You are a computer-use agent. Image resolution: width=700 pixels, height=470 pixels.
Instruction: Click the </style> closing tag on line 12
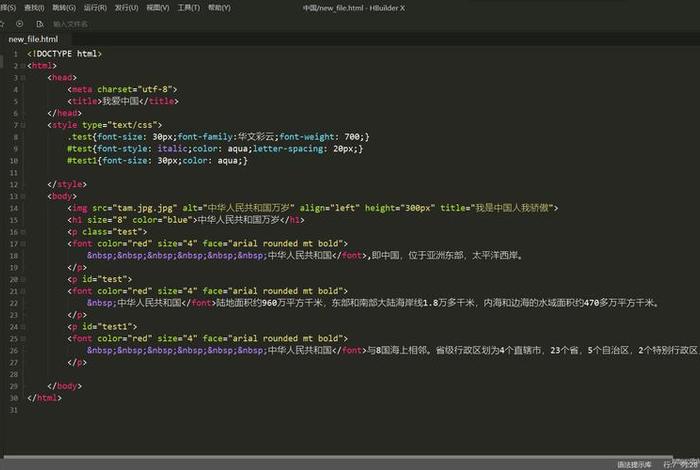67,184
